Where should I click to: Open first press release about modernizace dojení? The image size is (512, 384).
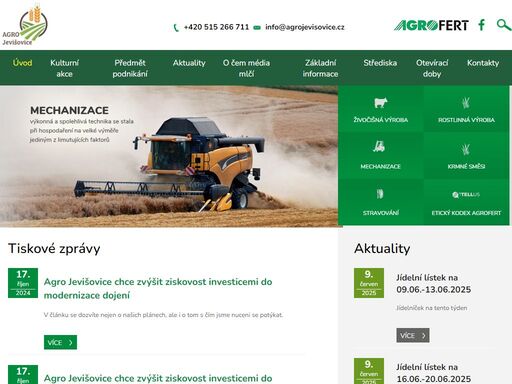click(158, 288)
